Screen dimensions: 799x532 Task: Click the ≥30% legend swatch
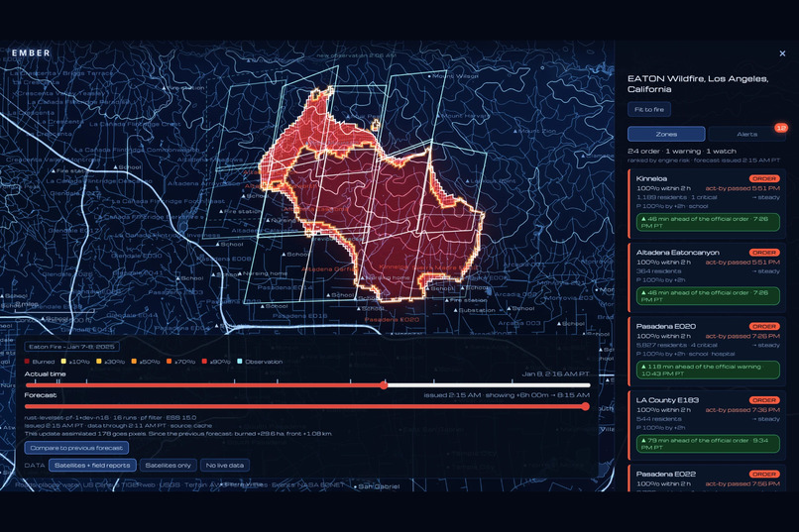click(x=99, y=362)
